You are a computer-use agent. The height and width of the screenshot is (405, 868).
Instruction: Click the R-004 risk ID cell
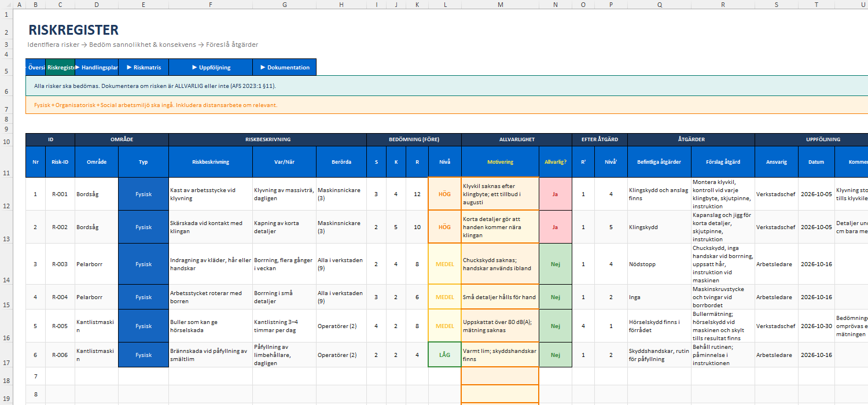click(60, 297)
